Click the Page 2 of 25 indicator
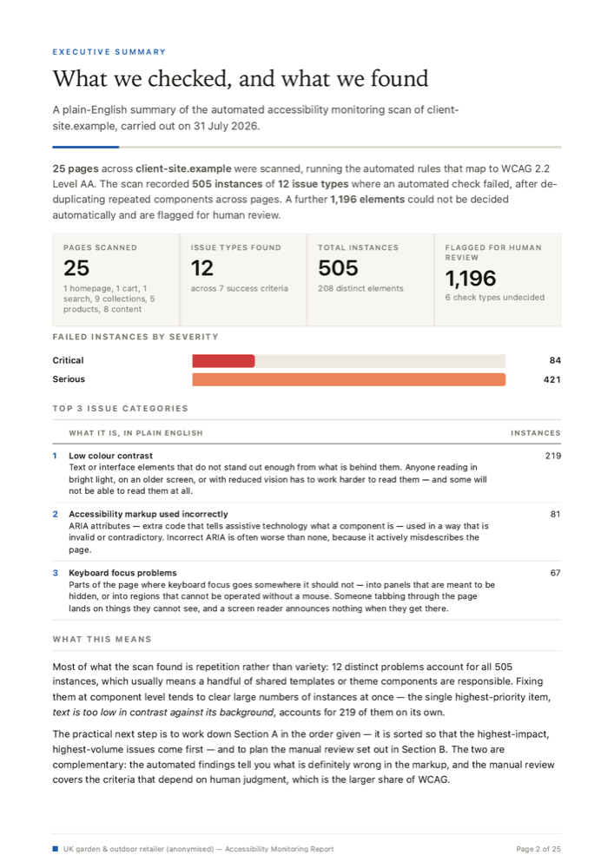The height and width of the screenshot is (868, 614). 538,849
